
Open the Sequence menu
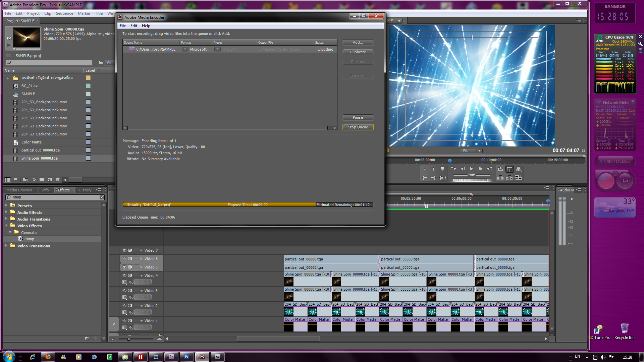64,13
